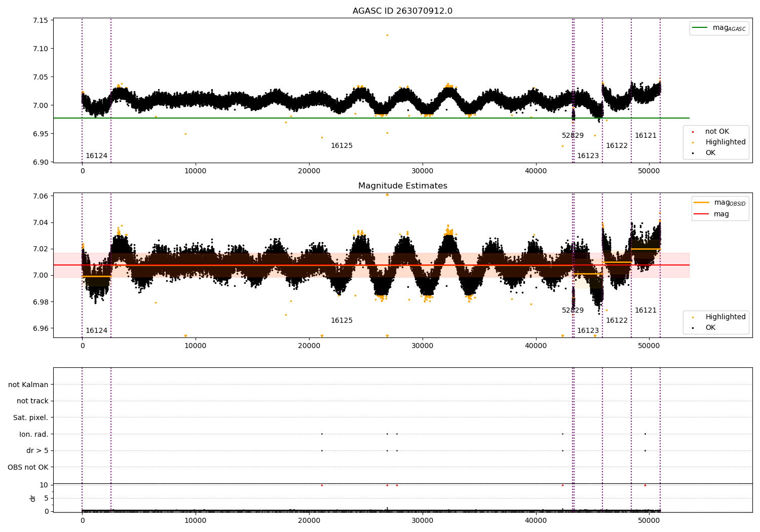Click the "Sat. pixel." row label

point(31,417)
